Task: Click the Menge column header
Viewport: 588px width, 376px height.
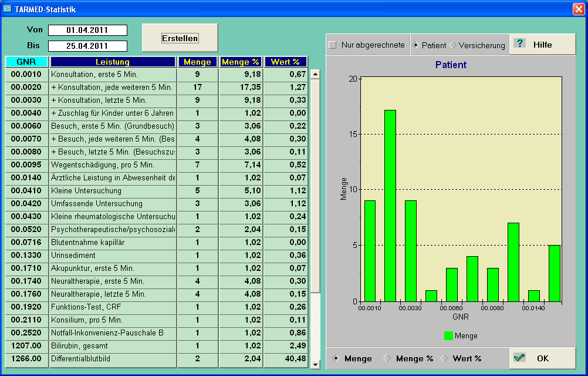Action: 198,62
